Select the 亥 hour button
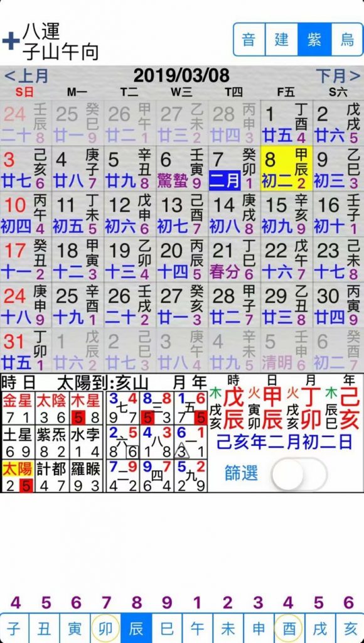The height and width of the screenshot is (643, 364). point(350,628)
